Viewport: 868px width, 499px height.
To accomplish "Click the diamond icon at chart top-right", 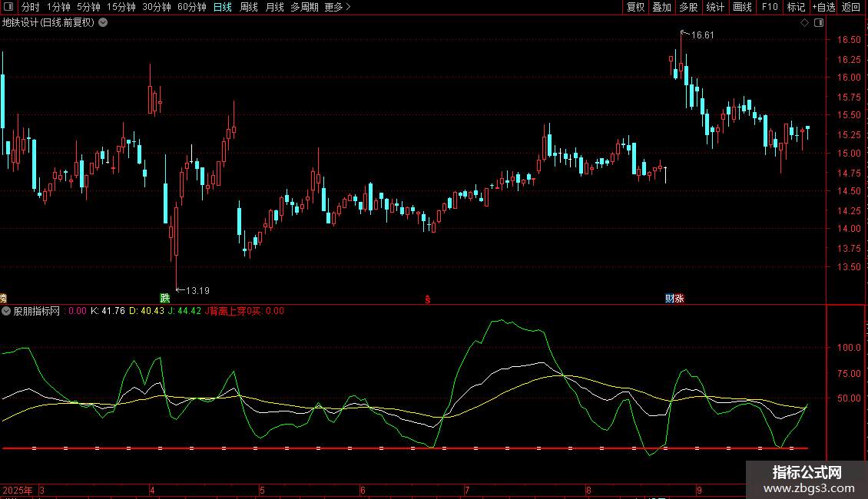I will (804, 23).
